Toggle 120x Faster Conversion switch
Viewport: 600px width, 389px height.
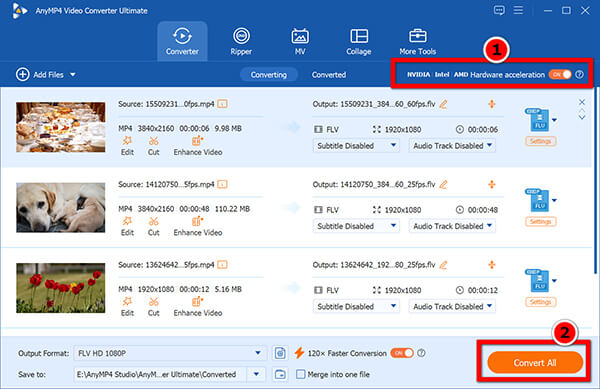[402, 353]
